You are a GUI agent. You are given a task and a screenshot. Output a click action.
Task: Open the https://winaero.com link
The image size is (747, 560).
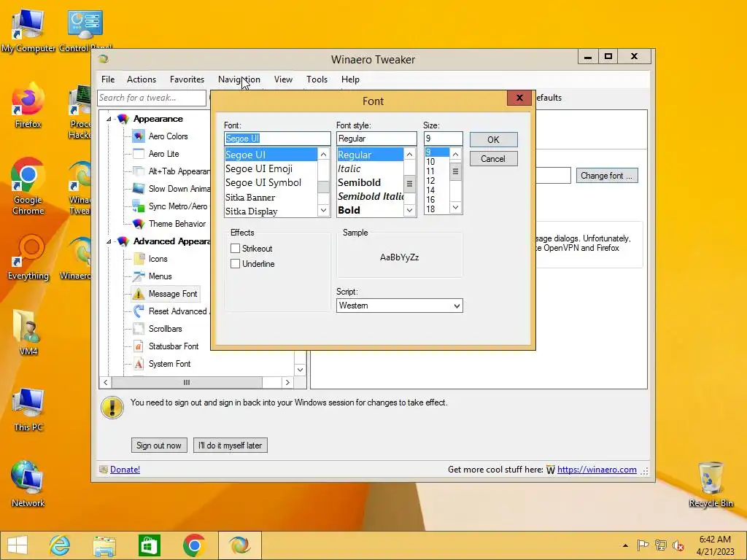(x=597, y=470)
